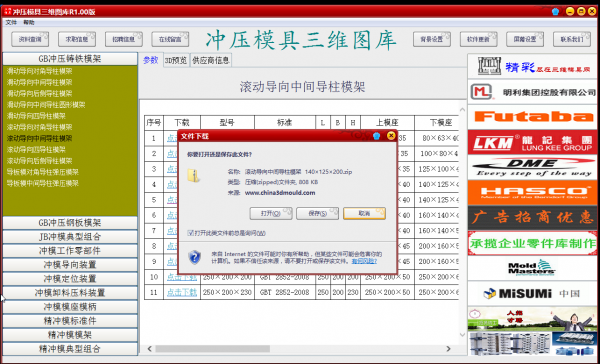Click the 招聘信息 toolbar button
The width and height of the screenshot is (600, 364).
pos(124,39)
